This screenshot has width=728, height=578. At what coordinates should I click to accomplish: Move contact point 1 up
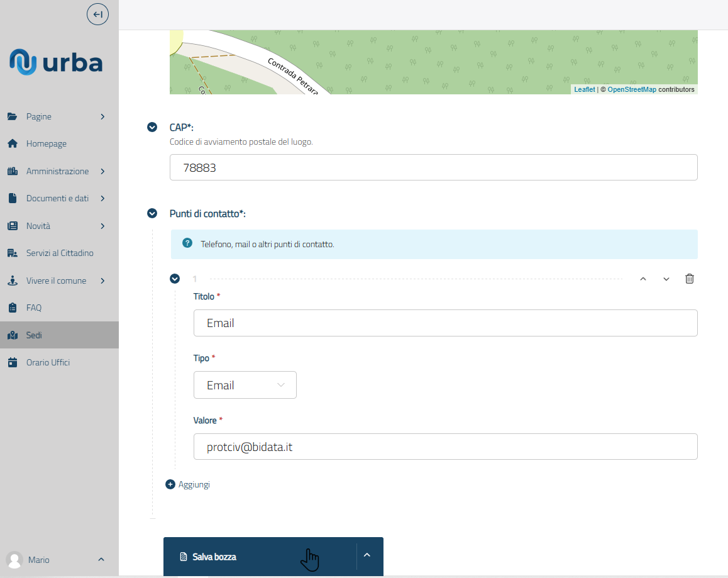coord(643,279)
